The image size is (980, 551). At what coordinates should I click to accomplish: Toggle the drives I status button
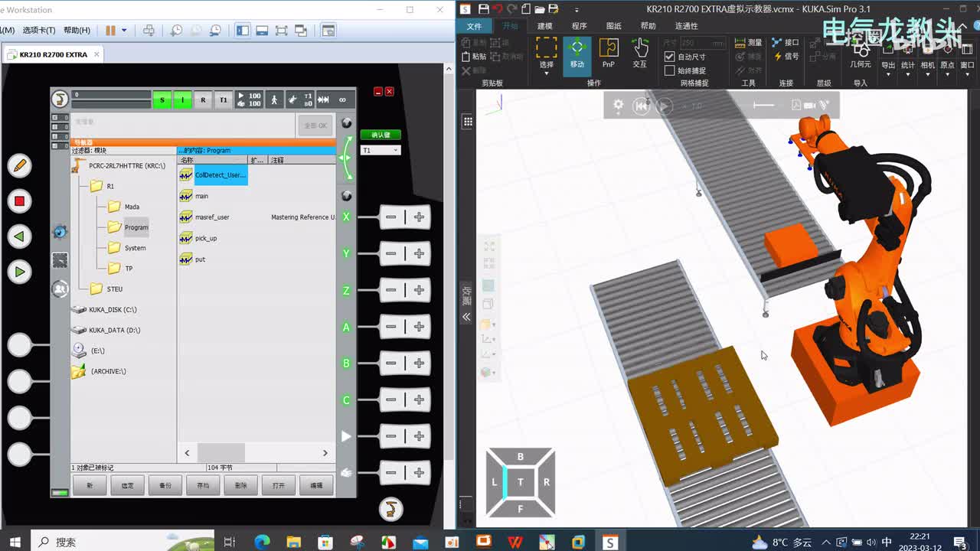tap(182, 99)
